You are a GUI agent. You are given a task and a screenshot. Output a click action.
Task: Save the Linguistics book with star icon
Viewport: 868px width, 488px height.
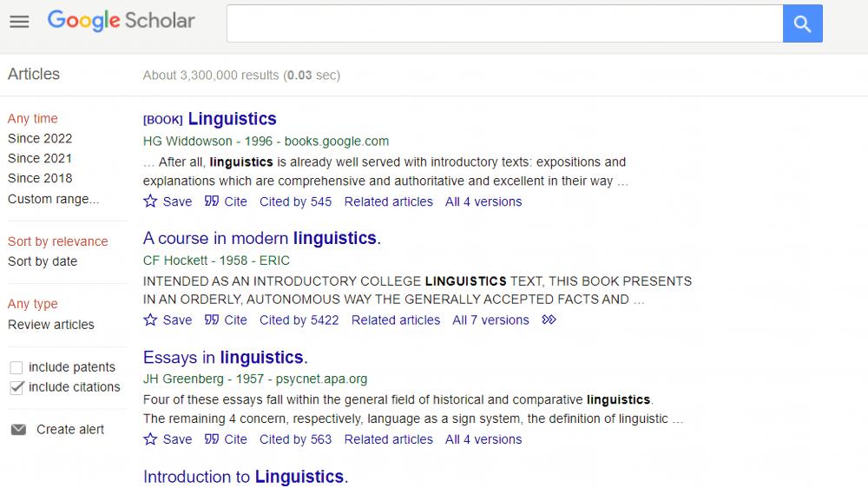pyautogui.click(x=150, y=201)
